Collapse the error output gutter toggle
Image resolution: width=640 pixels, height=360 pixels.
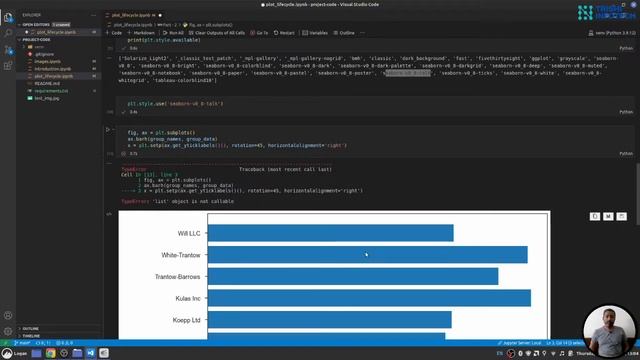109,163
